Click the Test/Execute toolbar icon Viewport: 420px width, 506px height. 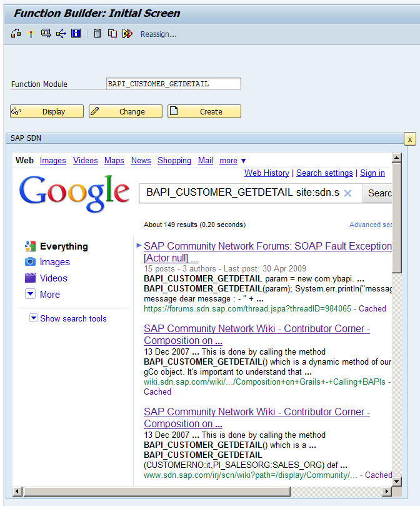point(127,33)
